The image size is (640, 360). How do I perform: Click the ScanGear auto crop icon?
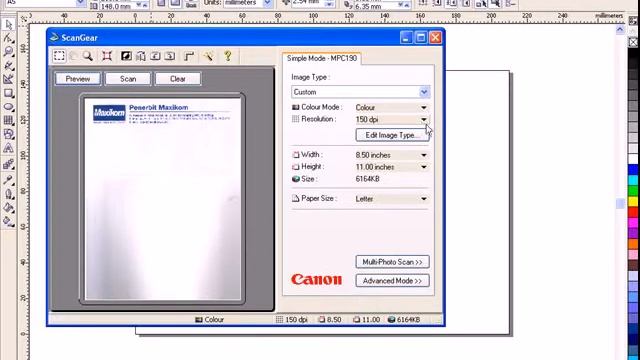click(107, 56)
